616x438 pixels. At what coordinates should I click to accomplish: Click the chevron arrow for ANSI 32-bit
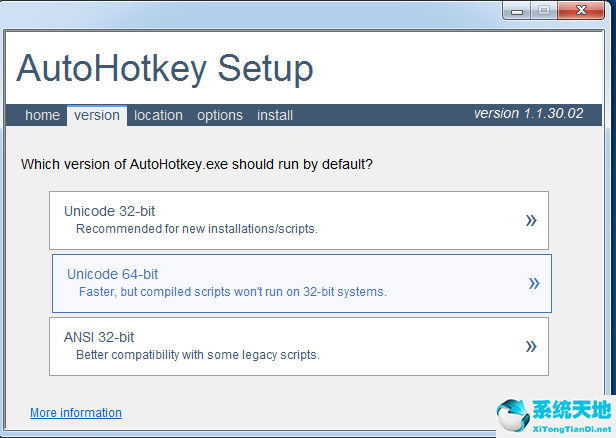pyautogui.click(x=531, y=346)
